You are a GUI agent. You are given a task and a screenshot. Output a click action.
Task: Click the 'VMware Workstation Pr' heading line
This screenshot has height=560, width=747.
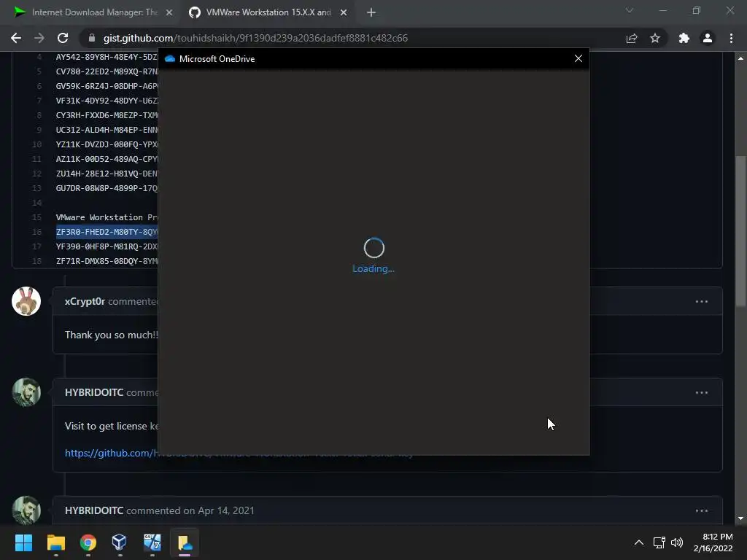[x=107, y=217]
